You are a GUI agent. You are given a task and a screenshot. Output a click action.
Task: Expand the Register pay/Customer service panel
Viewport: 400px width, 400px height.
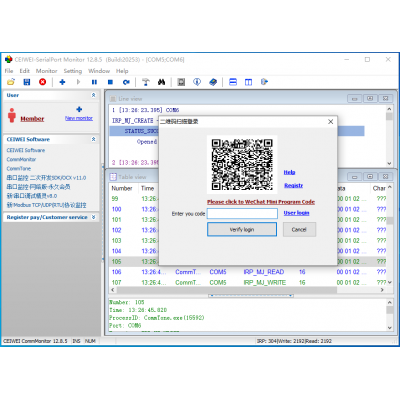[94, 217]
